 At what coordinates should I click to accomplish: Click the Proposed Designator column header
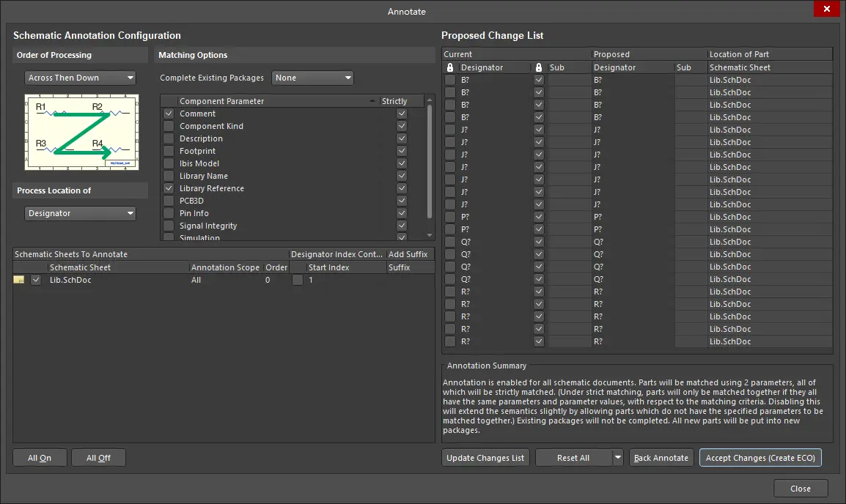point(614,67)
